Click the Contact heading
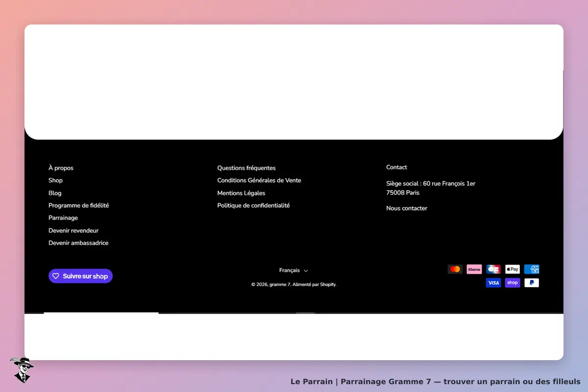588x392 pixels. click(396, 167)
